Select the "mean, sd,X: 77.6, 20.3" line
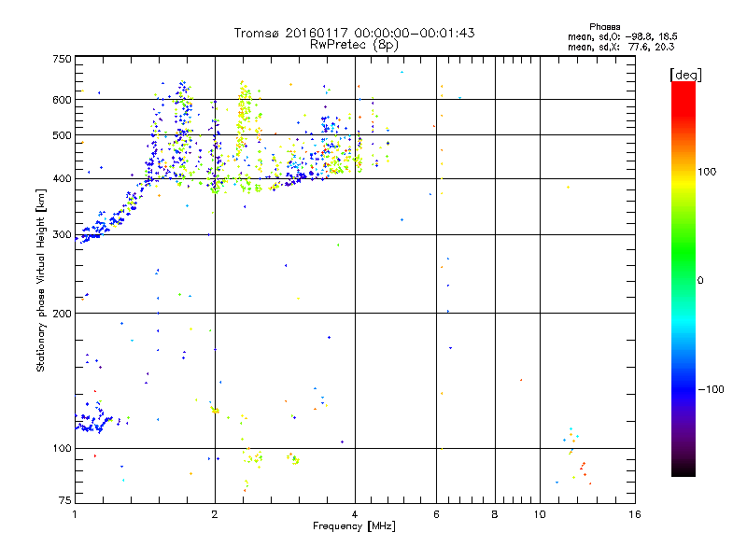The width and height of the screenshot is (747, 560). [x=621, y=47]
